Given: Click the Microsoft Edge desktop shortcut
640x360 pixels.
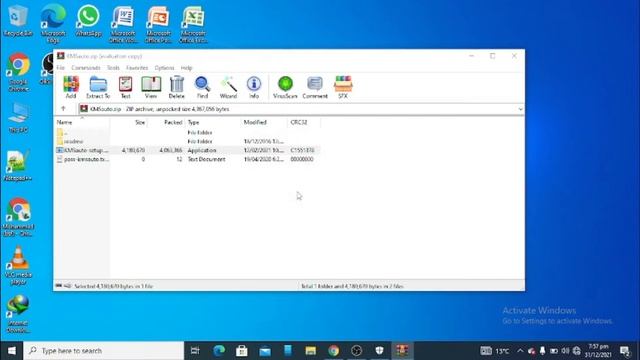Looking at the screenshot, I should click(x=53, y=24).
